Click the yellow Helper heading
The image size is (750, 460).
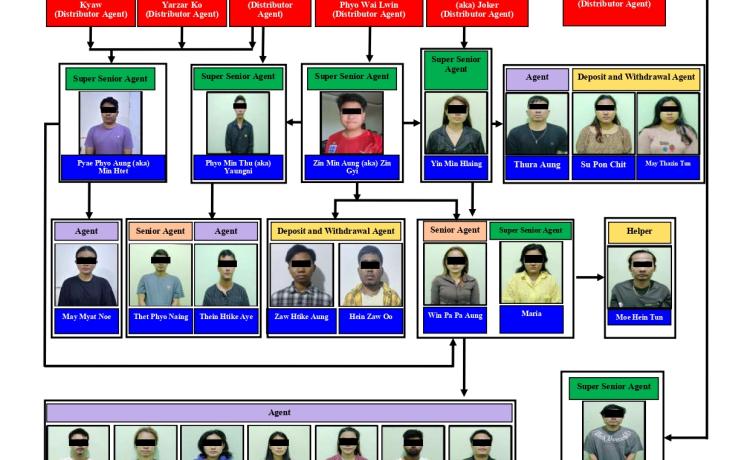[x=640, y=232]
